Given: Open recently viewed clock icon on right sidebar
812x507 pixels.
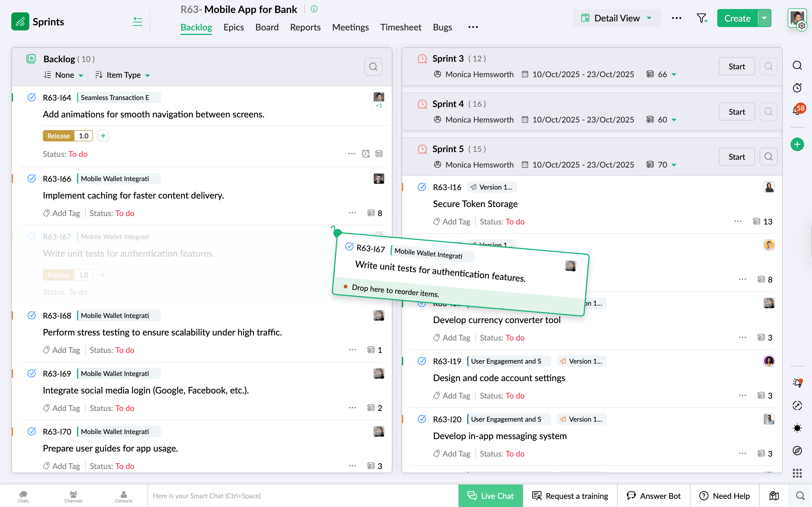Looking at the screenshot, I should (798, 88).
